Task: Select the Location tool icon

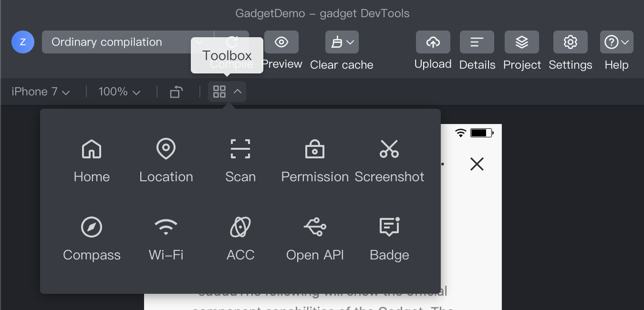Action: click(x=166, y=149)
